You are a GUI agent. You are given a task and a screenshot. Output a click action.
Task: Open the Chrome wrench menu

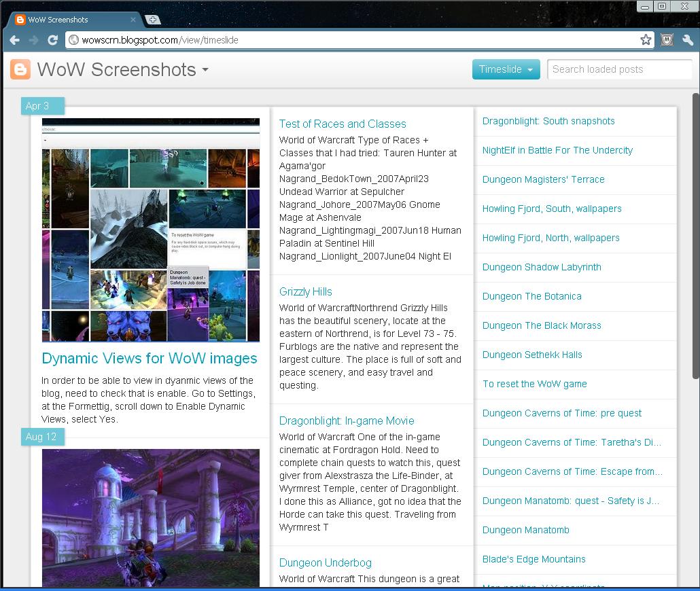point(688,39)
